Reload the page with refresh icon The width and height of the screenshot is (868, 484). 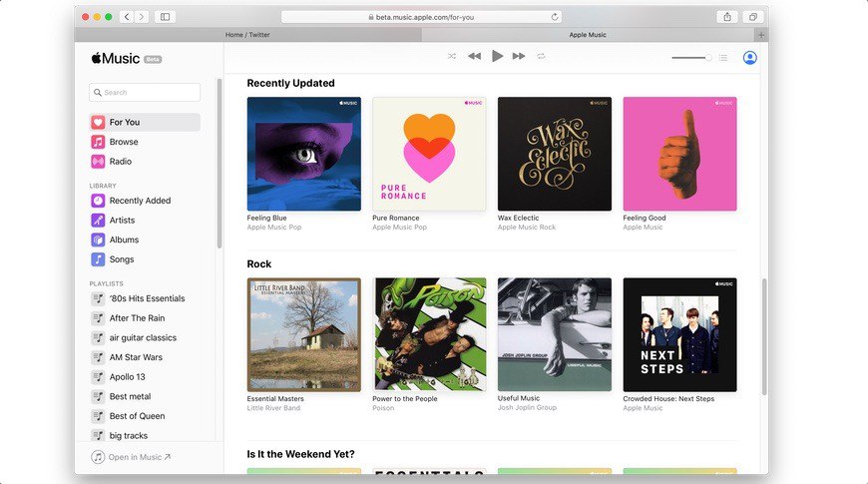[x=554, y=17]
